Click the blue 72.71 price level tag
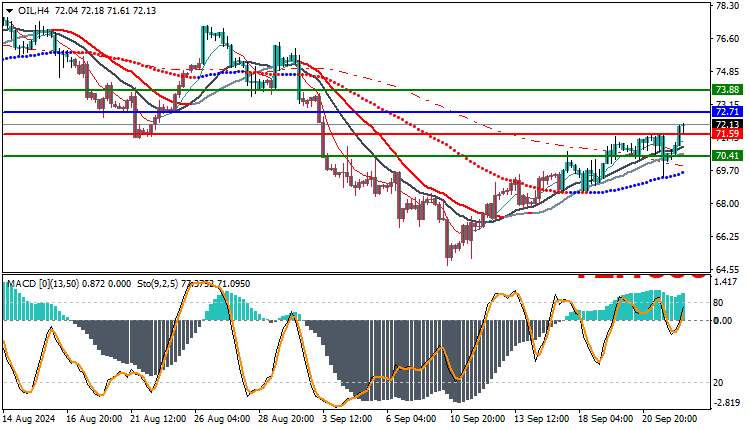 (x=728, y=111)
